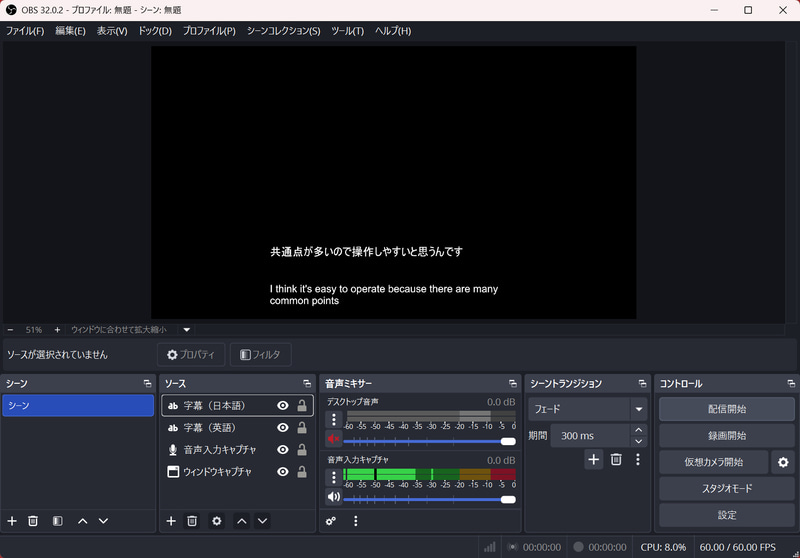Add a scene transition with plus icon

click(593, 460)
